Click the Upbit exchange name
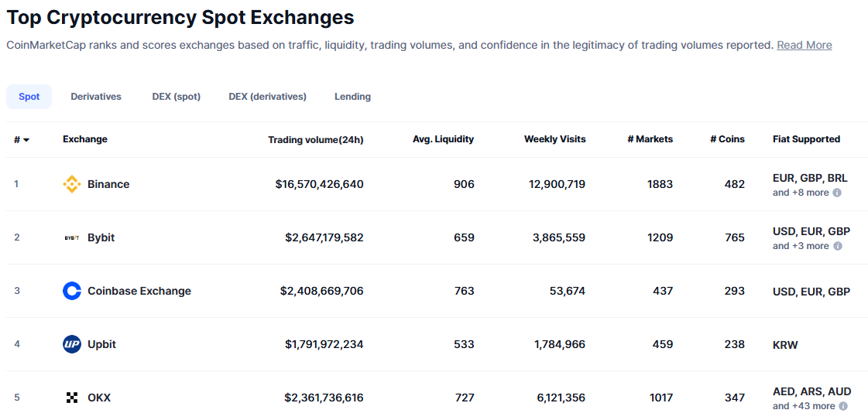 click(x=101, y=344)
